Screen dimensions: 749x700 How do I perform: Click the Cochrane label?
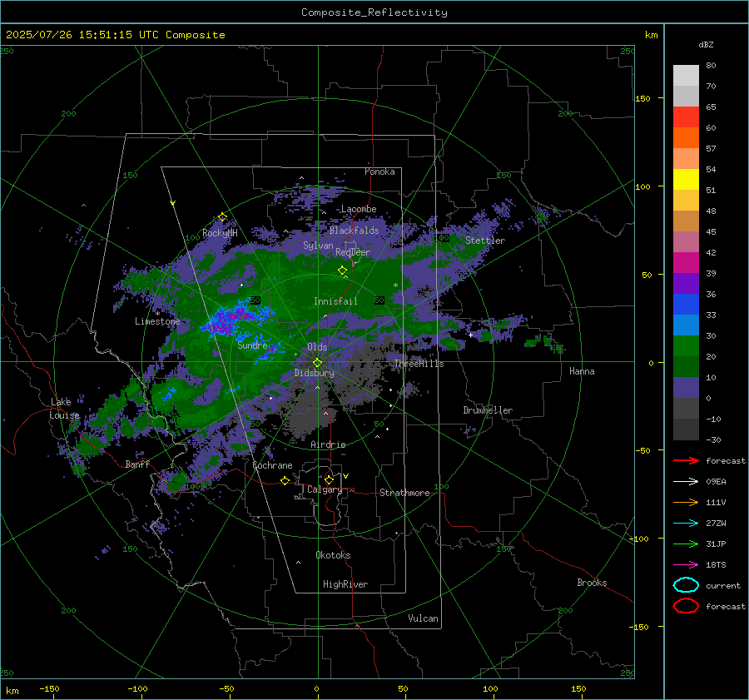(272, 465)
